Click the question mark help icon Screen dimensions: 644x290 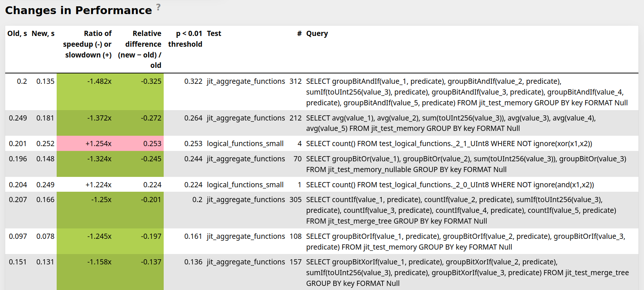158,7
